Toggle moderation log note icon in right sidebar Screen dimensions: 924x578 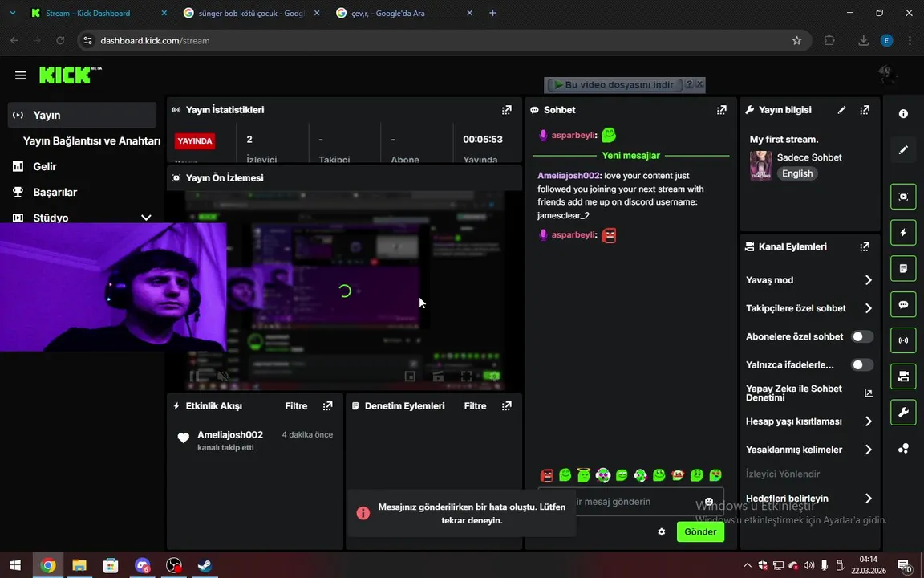[903, 268]
